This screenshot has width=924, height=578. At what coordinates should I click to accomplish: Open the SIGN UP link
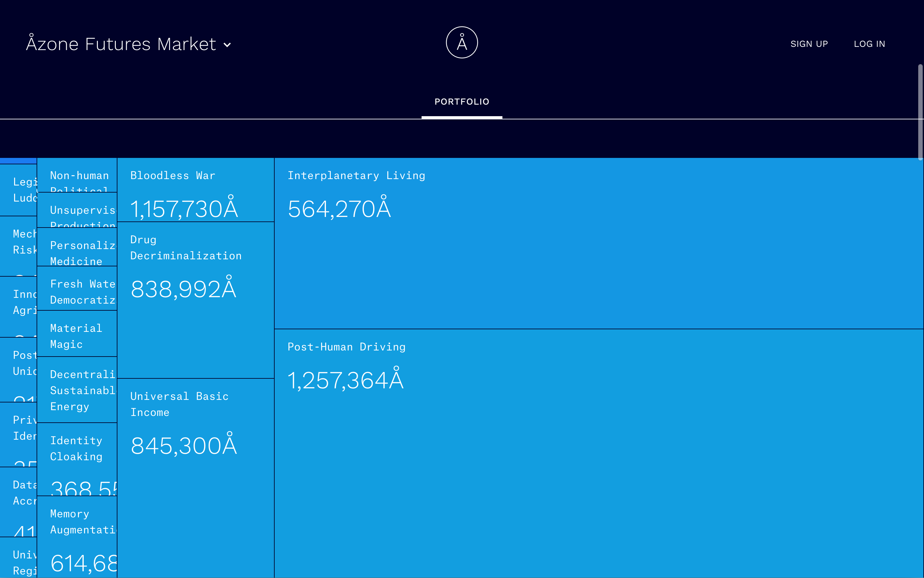coord(809,44)
